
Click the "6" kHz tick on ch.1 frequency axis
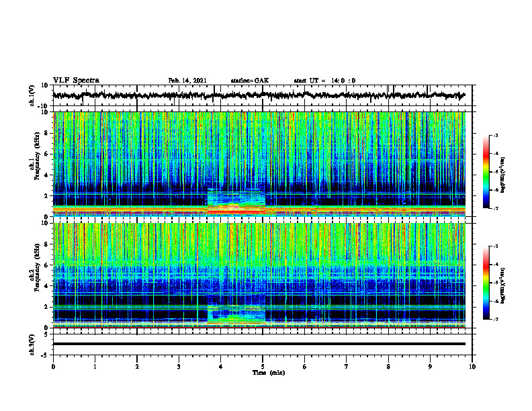pyautogui.click(x=48, y=154)
